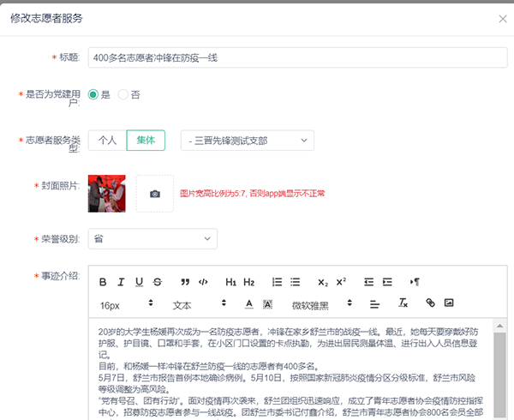Choose '个人' volunteer service type
The width and height of the screenshot is (514, 420).
108,140
